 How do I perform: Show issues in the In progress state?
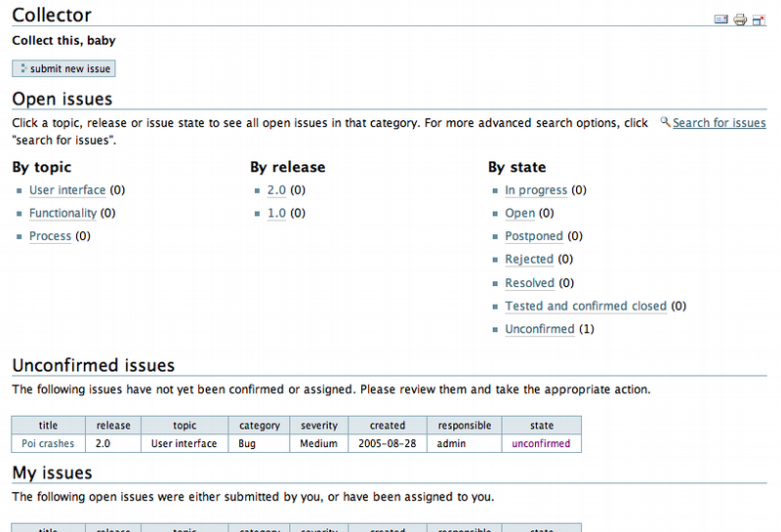tap(536, 190)
